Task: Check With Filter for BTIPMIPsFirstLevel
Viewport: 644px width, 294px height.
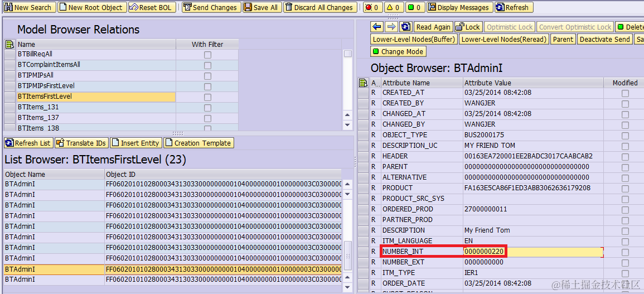Action: coord(207,87)
